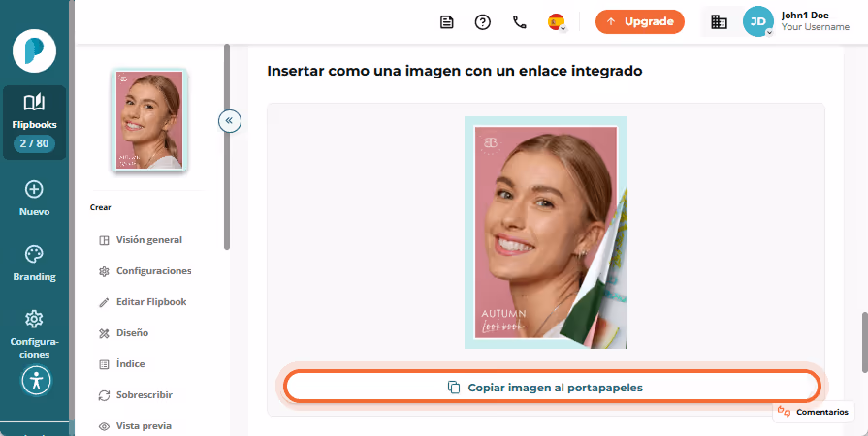The width and height of the screenshot is (868, 436).
Task: Open the Índice menu item
Action: tap(122, 364)
